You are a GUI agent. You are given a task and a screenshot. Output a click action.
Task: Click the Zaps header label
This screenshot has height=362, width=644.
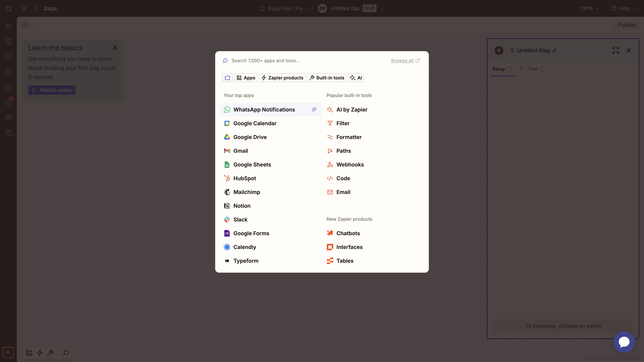50,9
